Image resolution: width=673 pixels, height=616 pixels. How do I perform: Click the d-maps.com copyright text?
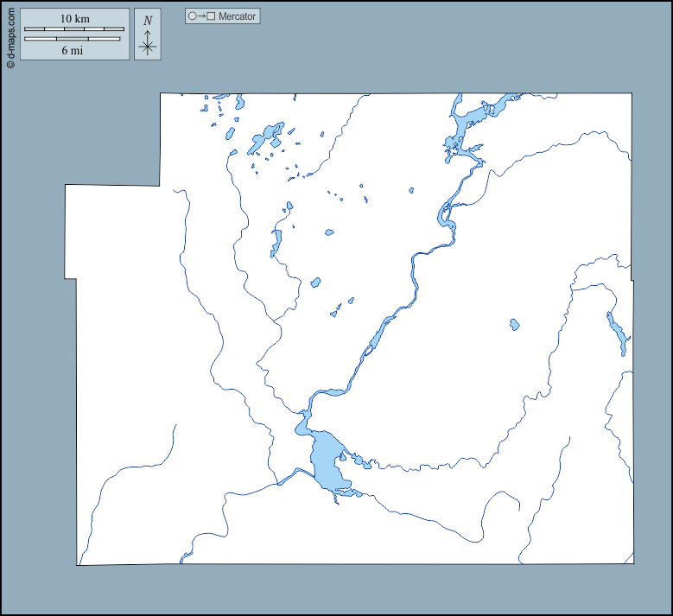coord(10,35)
